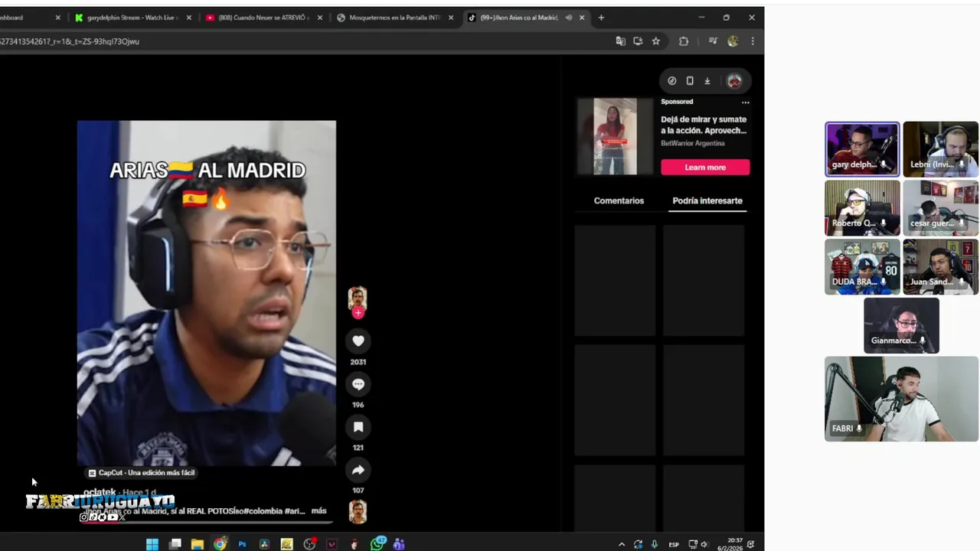Select DUDA BRA participant tile
Image resolution: width=980 pixels, height=551 pixels.
862,266
